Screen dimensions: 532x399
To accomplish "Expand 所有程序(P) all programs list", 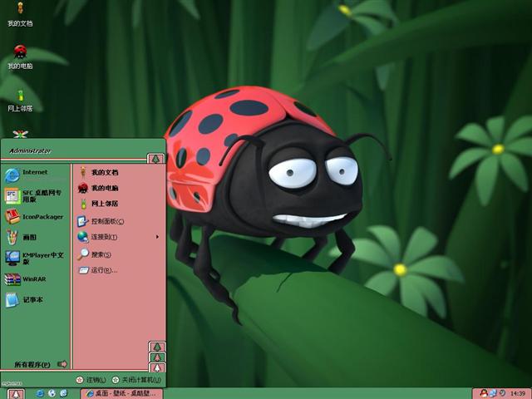I will 41,364.
